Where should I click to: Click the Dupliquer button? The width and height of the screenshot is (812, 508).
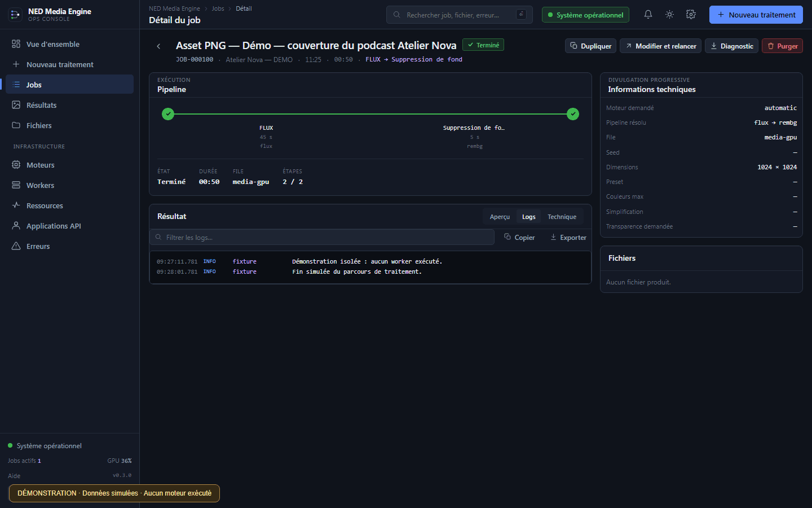pyautogui.click(x=590, y=46)
